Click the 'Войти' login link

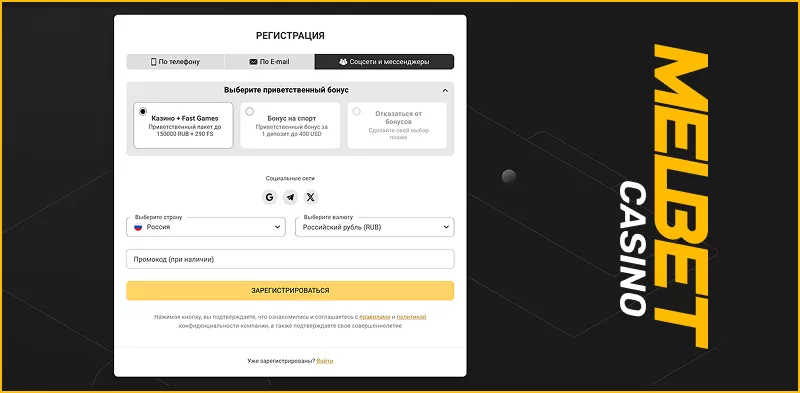click(325, 361)
